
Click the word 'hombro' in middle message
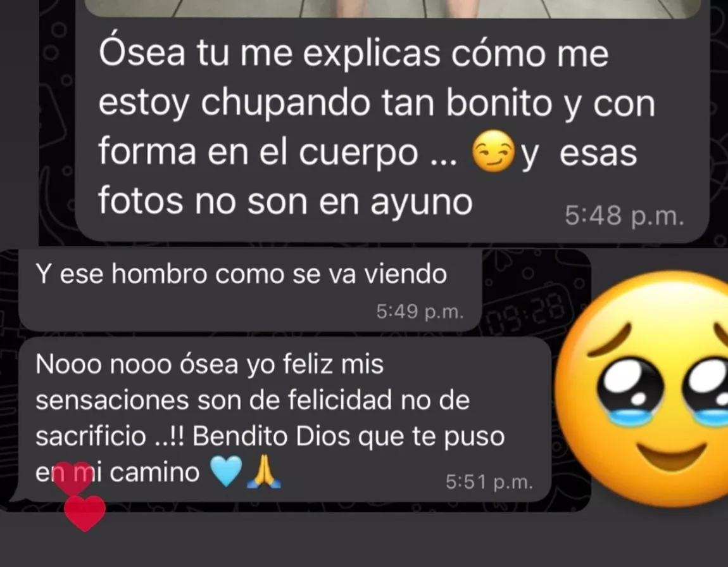[160, 274]
